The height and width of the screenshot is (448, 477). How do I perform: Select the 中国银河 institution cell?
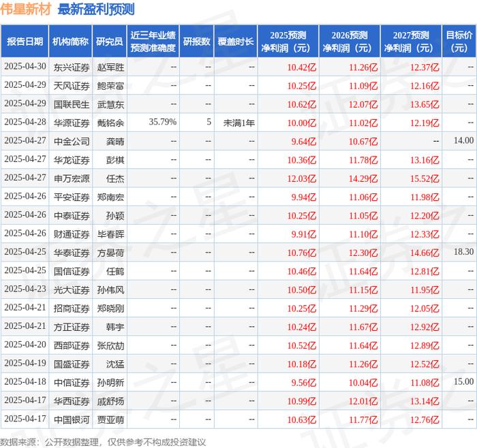[x=72, y=419]
